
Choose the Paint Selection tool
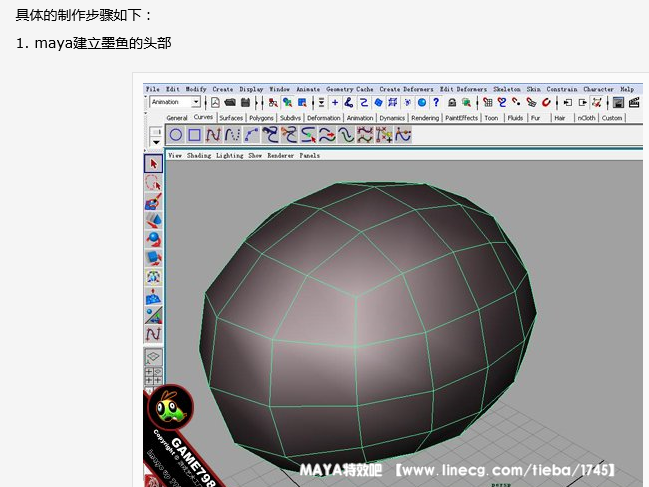point(154,202)
